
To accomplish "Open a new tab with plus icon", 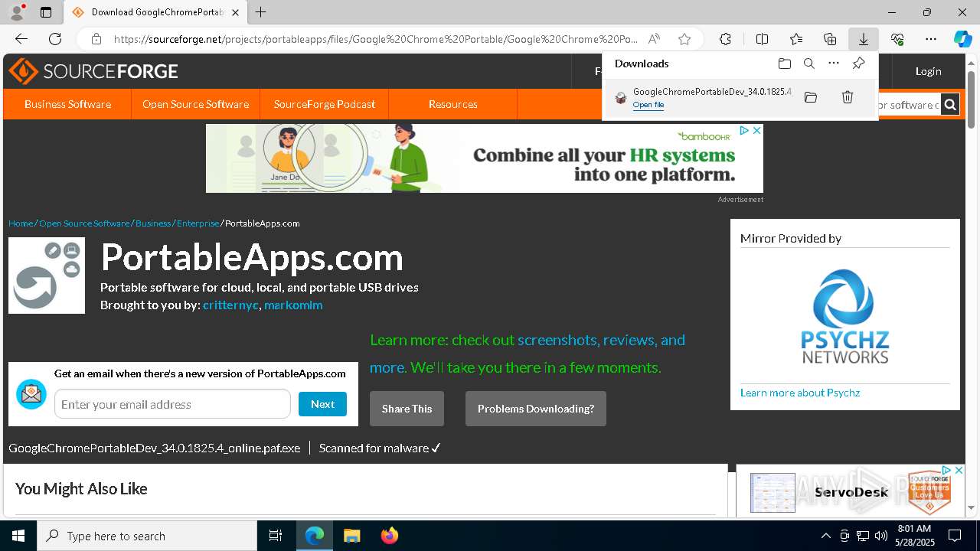I will click(261, 12).
